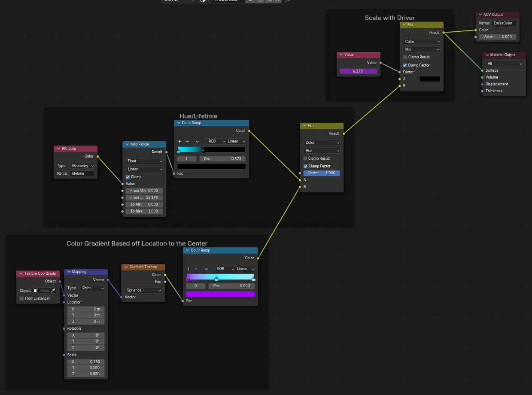532x395 pixels.
Task: Click the Object output socket of Texture Coordinate
Action: coord(60,281)
